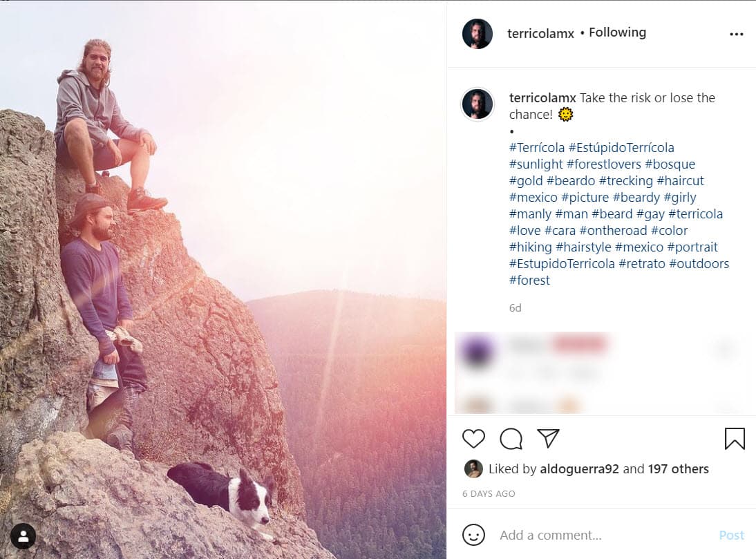
Task: Click the small avatar beside the caption
Action: [x=478, y=104]
